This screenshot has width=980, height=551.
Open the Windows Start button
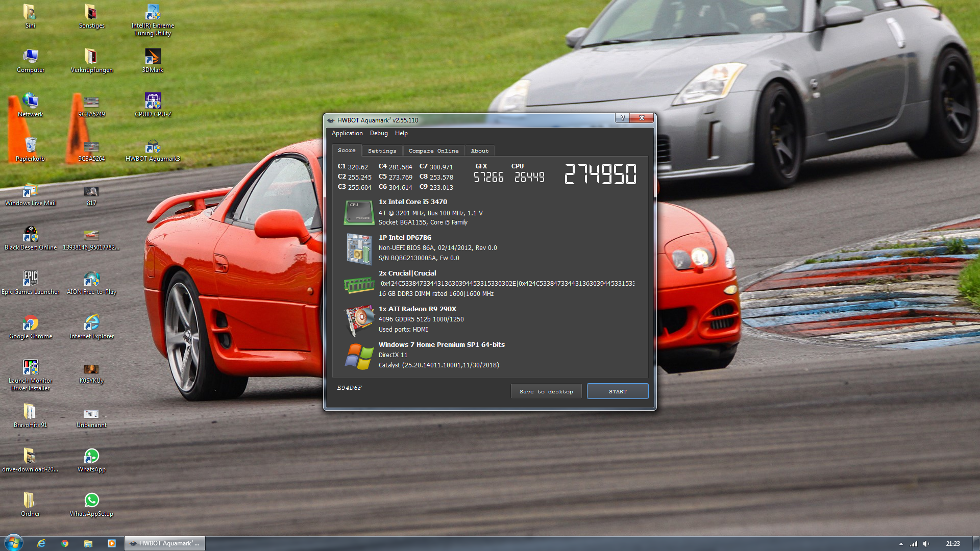point(14,543)
